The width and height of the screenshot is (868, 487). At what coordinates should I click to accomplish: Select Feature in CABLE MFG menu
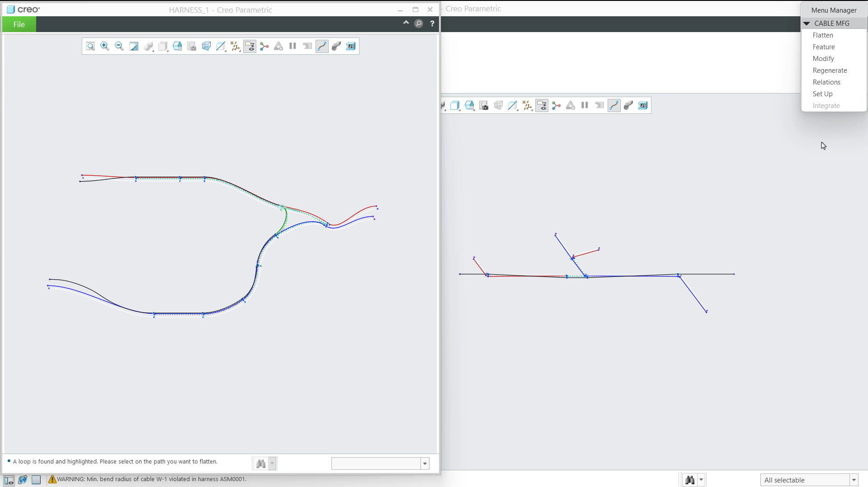pos(824,47)
